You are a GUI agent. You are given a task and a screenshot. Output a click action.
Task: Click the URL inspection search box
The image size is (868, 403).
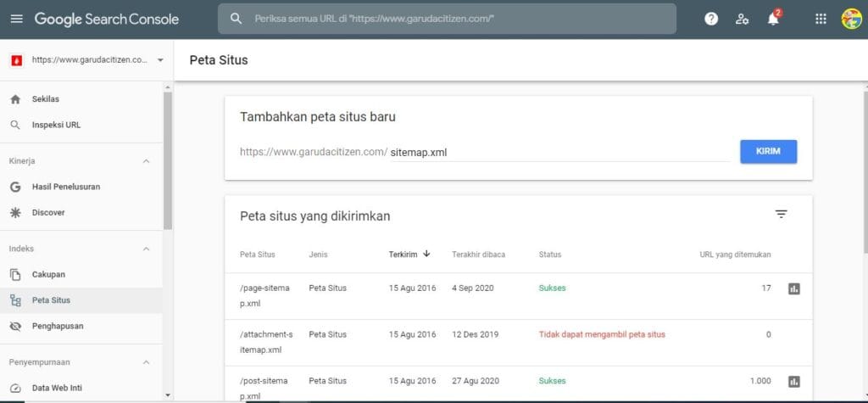point(448,19)
